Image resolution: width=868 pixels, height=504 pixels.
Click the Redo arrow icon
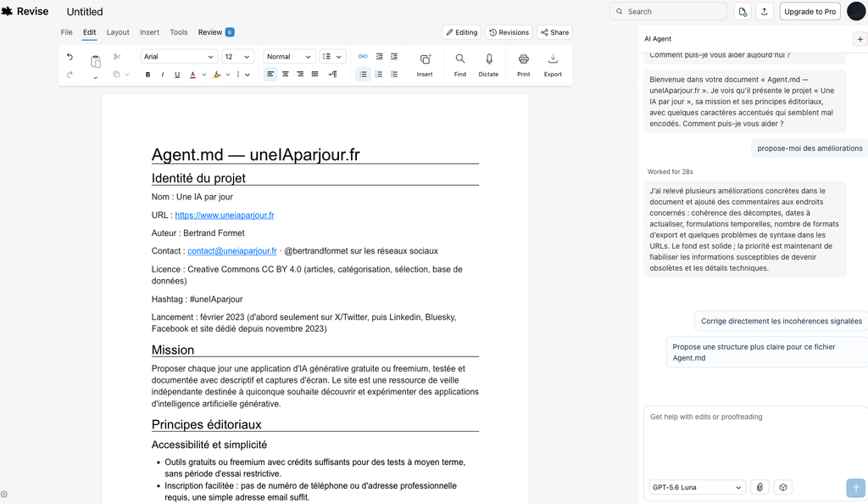(70, 74)
